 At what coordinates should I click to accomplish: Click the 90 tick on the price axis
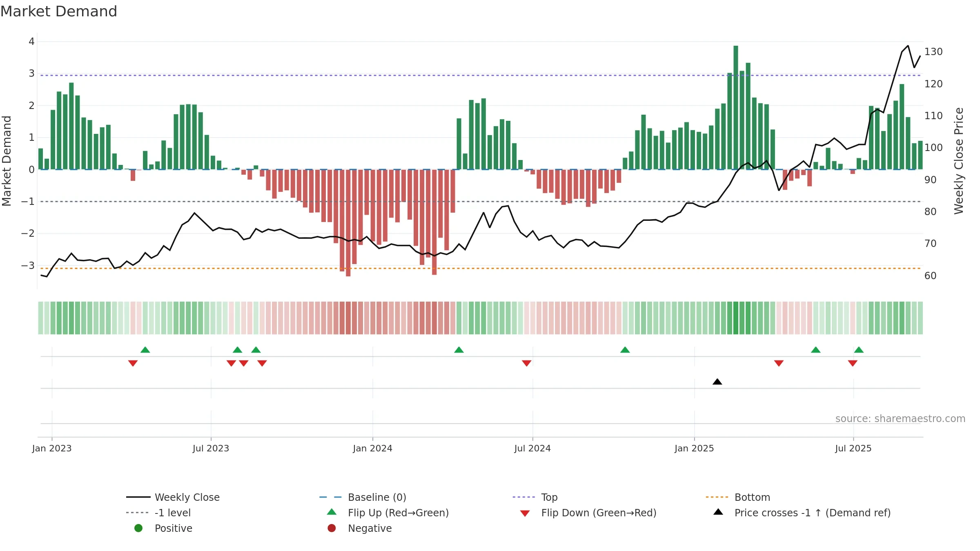931,180
